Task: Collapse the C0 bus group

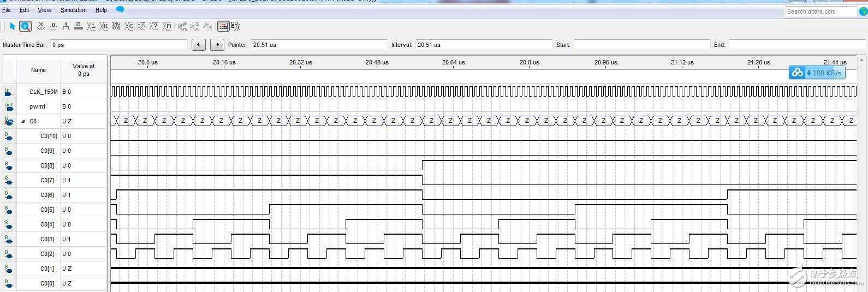Action: [x=23, y=121]
